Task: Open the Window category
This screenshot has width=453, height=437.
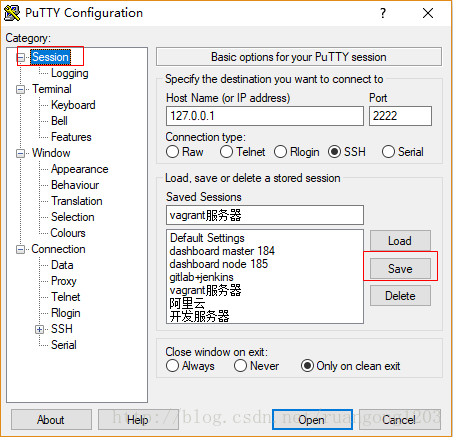Action: (51, 153)
